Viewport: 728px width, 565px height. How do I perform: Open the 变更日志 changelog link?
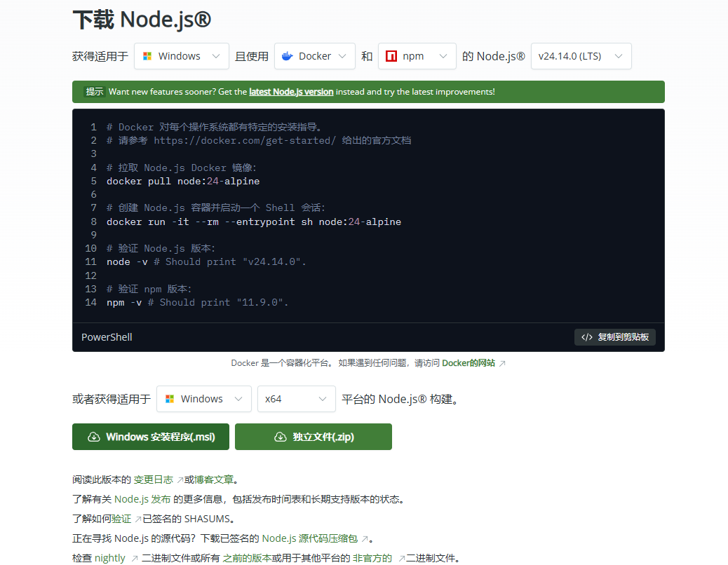[x=153, y=479]
